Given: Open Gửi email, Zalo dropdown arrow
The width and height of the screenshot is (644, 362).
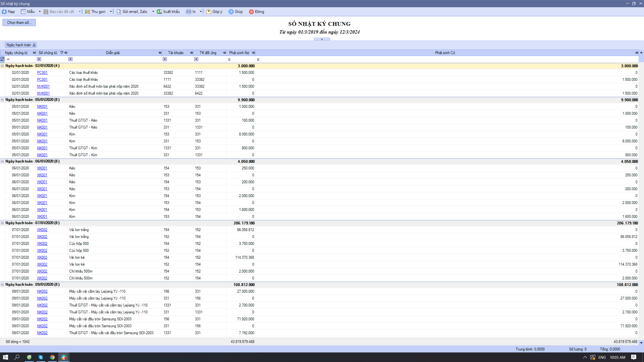Looking at the screenshot, I should point(153,12).
